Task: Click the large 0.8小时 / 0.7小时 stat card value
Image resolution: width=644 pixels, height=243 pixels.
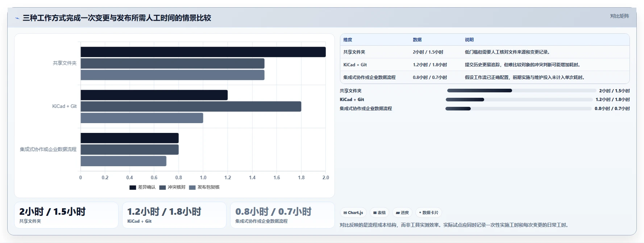Action: (x=273, y=211)
